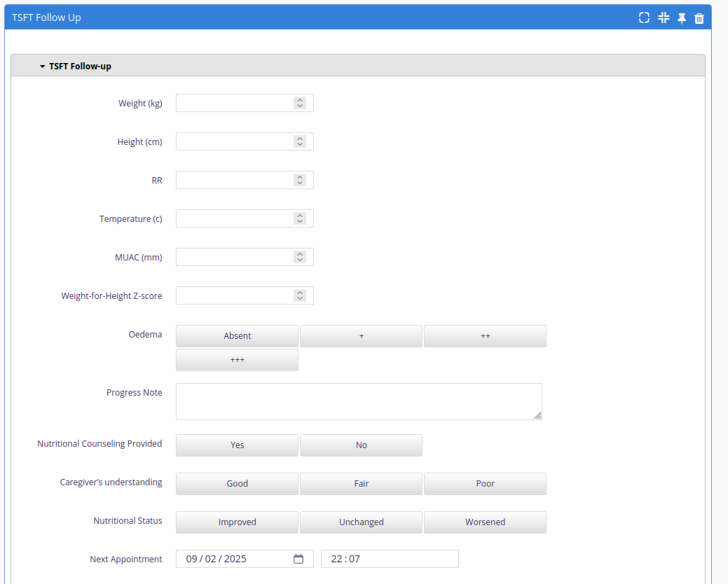Click the fullscreen expand icon in header
The height and width of the screenshot is (584, 728).
point(644,18)
